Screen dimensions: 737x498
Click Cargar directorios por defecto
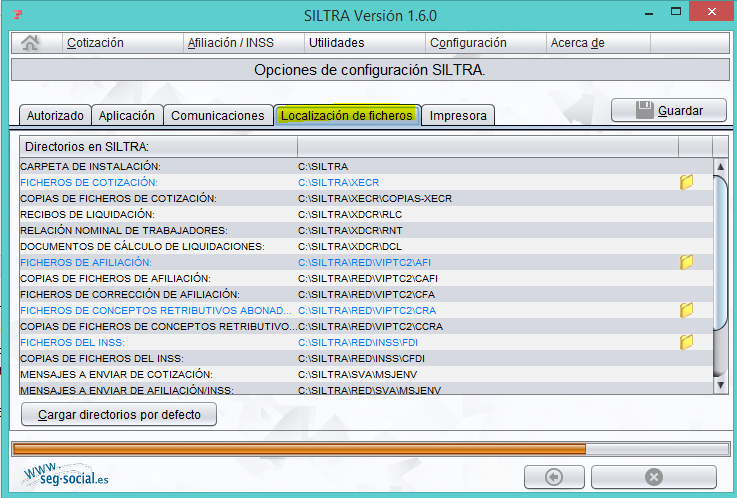click(119, 414)
